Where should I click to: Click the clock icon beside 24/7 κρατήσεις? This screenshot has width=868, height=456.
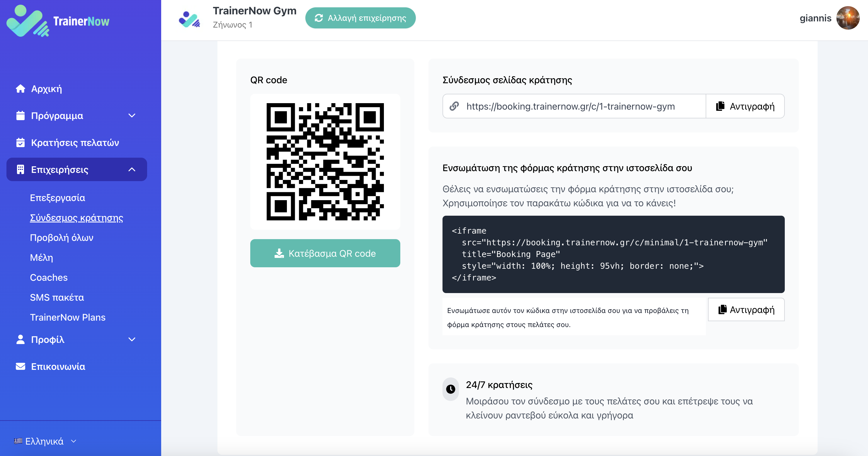click(450, 389)
